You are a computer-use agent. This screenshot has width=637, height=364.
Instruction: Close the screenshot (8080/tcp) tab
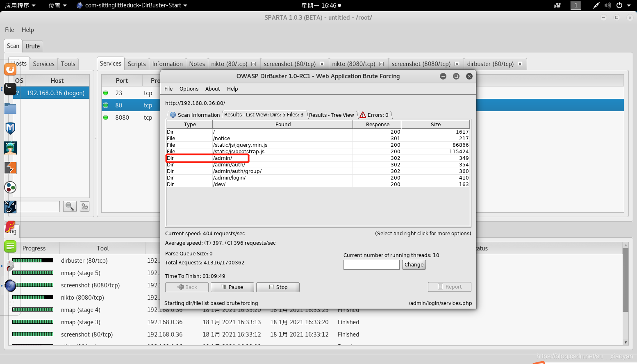tap(457, 64)
